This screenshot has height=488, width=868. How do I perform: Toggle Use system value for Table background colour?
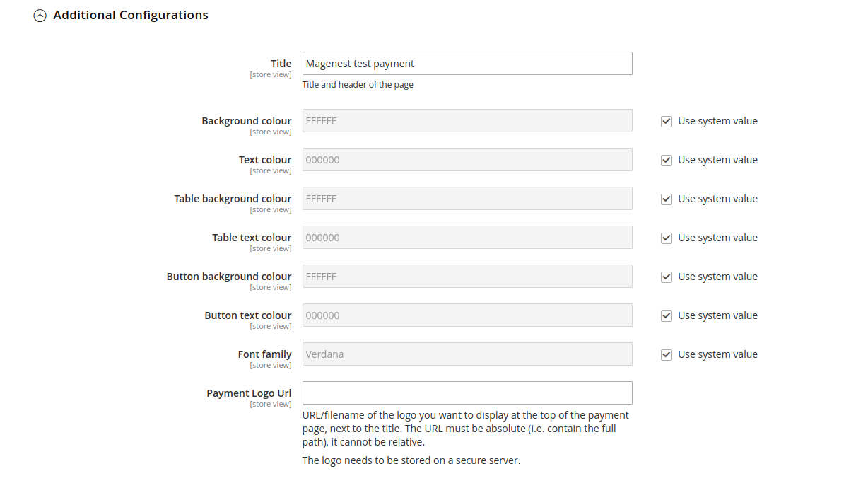click(x=667, y=199)
